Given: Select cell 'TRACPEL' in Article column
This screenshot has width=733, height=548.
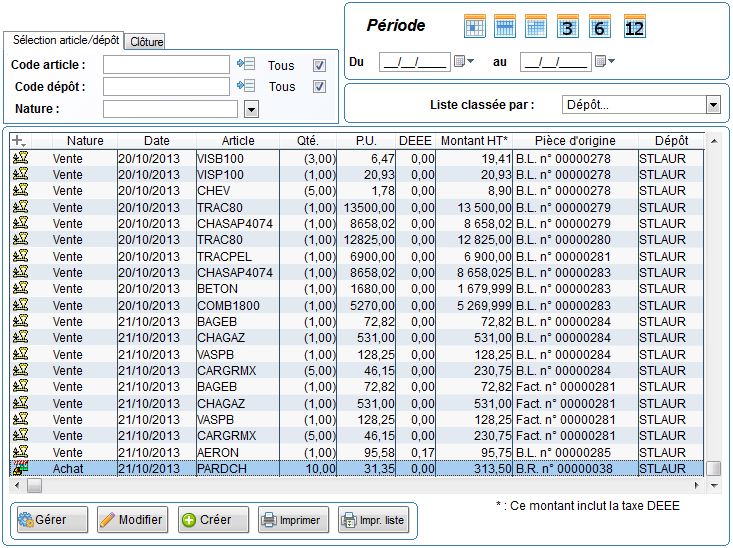Looking at the screenshot, I should tap(238, 257).
